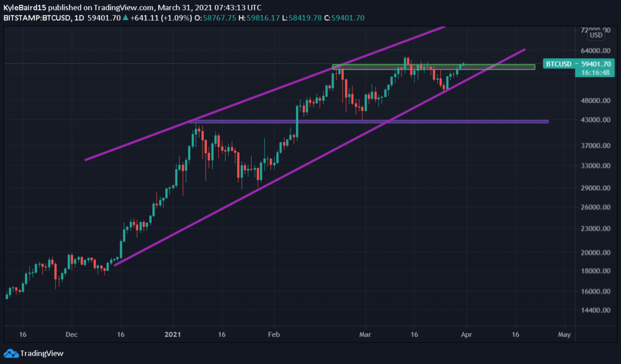Click the Apr label on time axis

click(x=466, y=335)
